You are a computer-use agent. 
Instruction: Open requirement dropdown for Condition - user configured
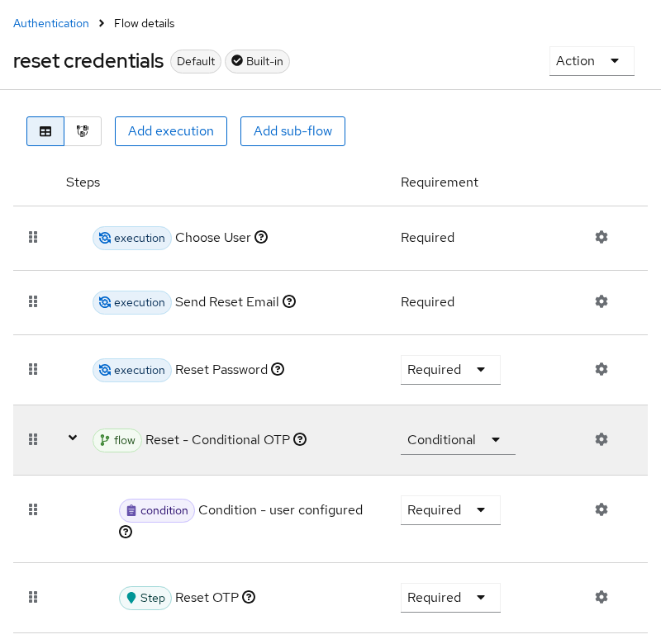(x=450, y=510)
